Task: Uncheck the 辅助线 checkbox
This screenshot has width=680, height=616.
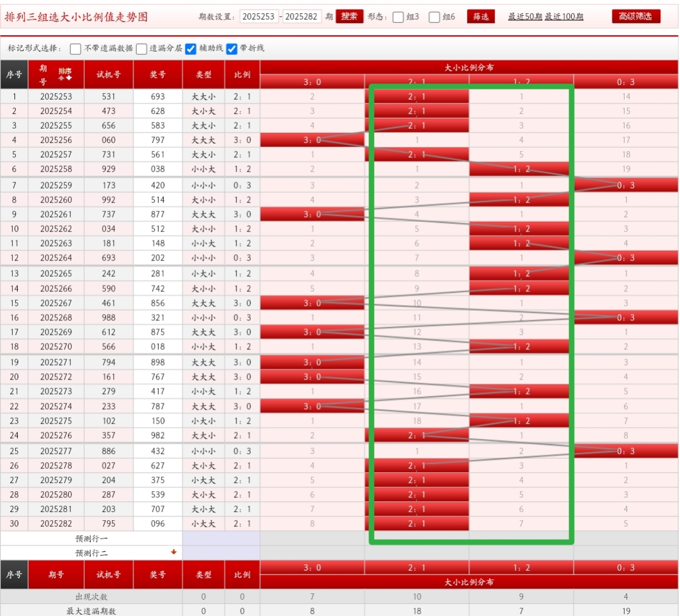Action: coord(190,49)
